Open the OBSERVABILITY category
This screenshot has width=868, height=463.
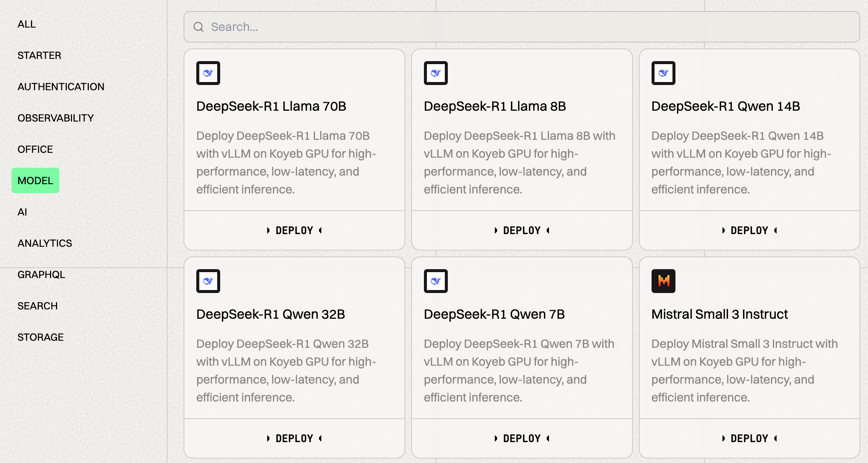click(x=56, y=118)
